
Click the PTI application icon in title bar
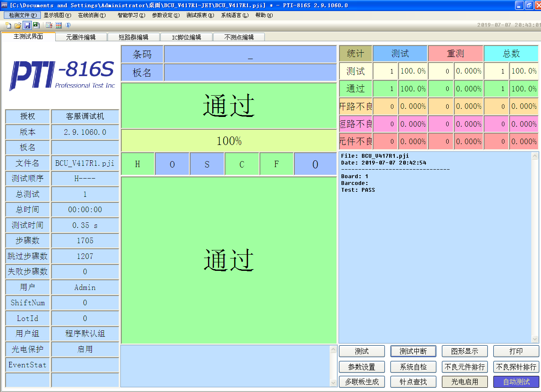pos(5,5)
